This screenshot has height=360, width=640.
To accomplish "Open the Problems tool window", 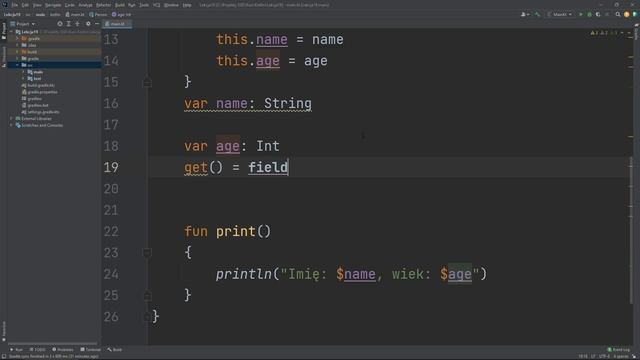I will coord(62,350).
